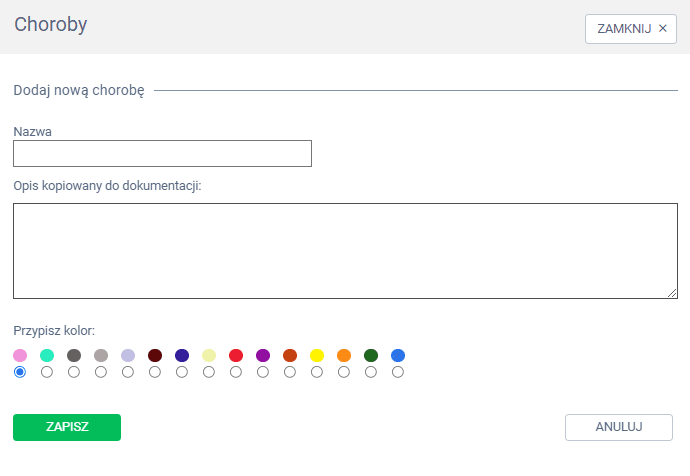The width and height of the screenshot is (690, 476).
Task: Focus the Nazwa text field
Action: 162,153
